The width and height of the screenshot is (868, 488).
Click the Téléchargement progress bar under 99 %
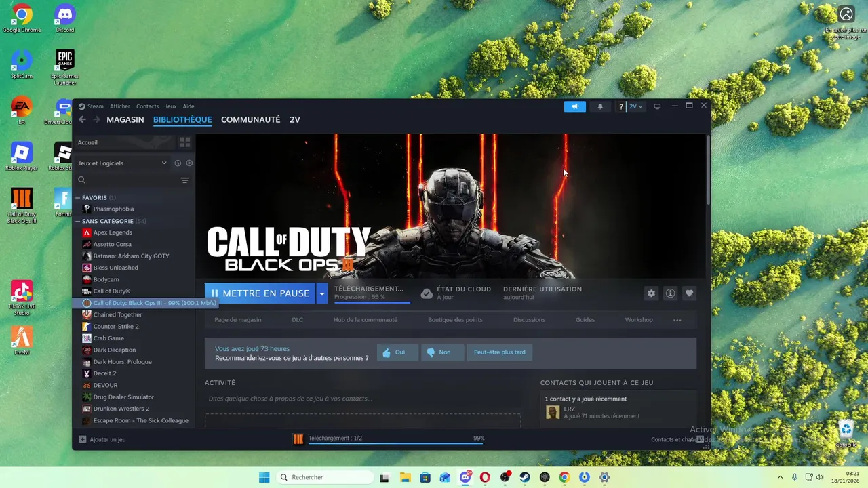(x=372, y=302)
